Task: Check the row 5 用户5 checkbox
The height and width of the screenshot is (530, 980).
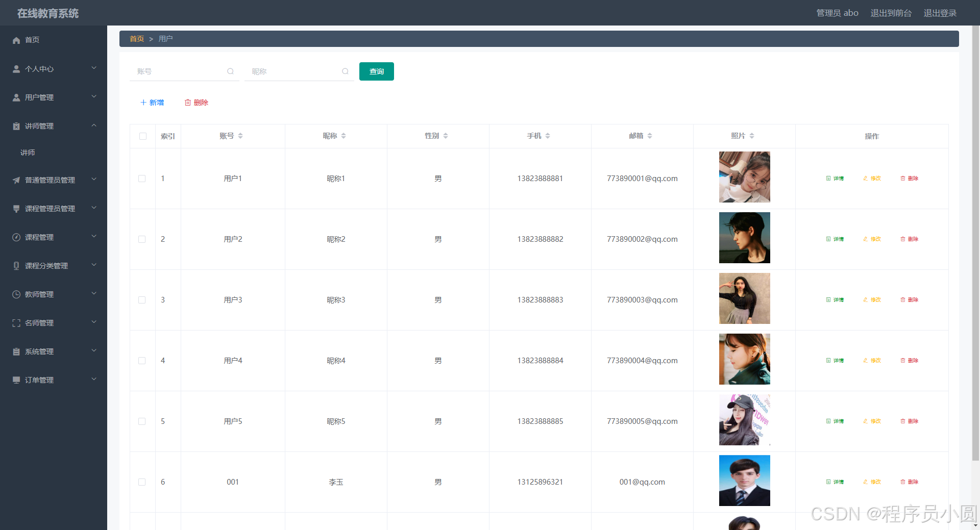Action: 142,421
